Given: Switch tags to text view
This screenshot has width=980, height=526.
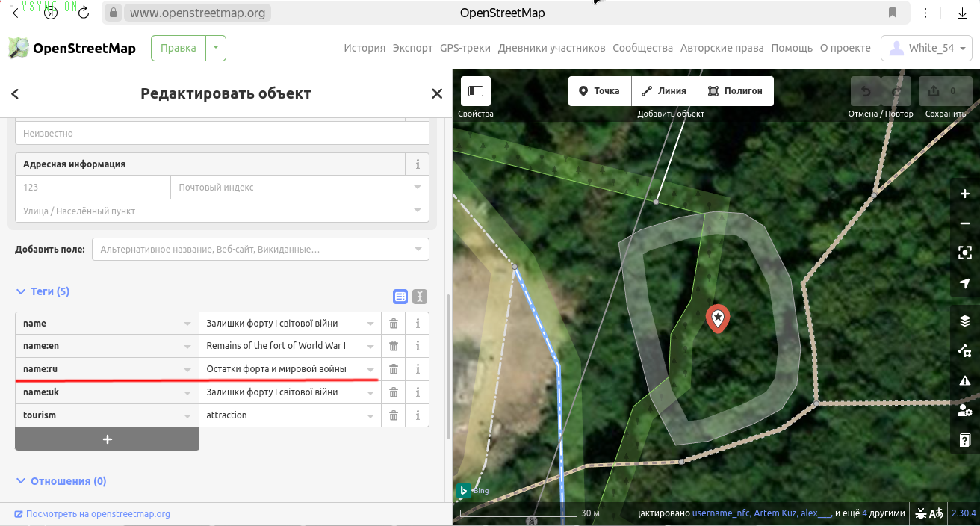Looking at the screenshot, I should pos(420,297).
